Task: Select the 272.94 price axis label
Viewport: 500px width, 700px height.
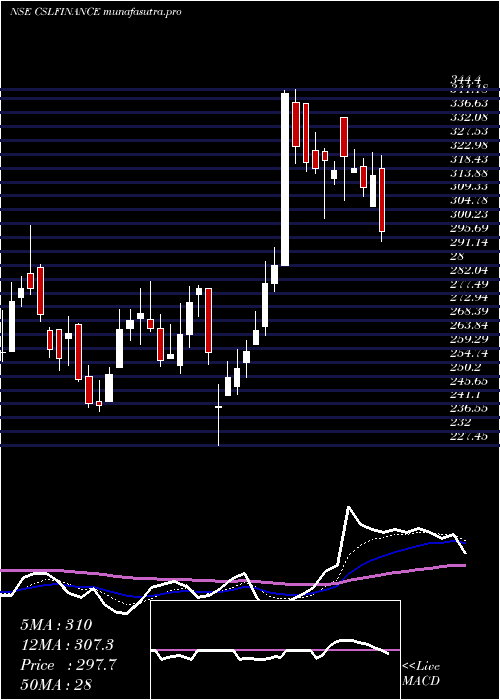Action: pyautogui.click(x=469, y=298)
